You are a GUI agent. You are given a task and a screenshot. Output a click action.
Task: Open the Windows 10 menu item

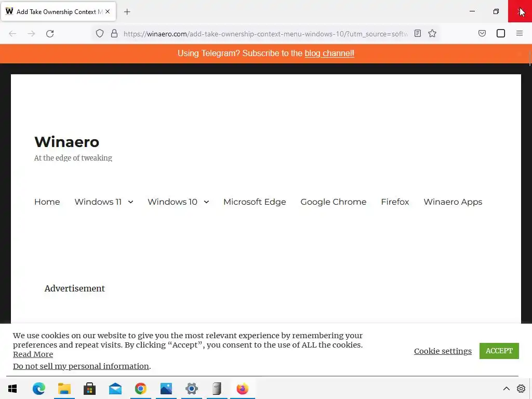click(172, 202)
